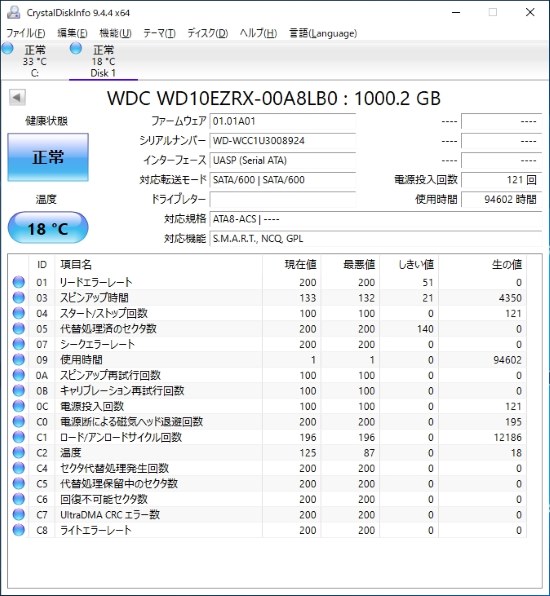Select the UltraDMA CRC エラー数 attribute name

pyautogui.click(x=110, y=515)
